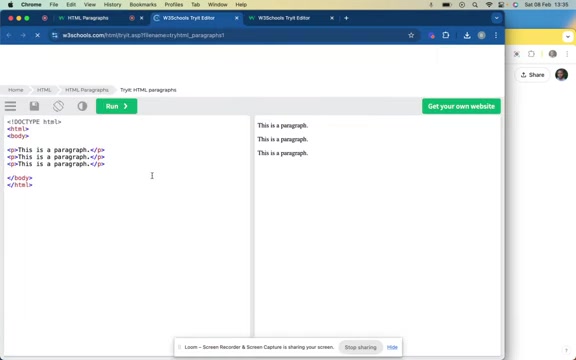
Task: Expand the tab search dropdown arrow
Action: point(496,18)
